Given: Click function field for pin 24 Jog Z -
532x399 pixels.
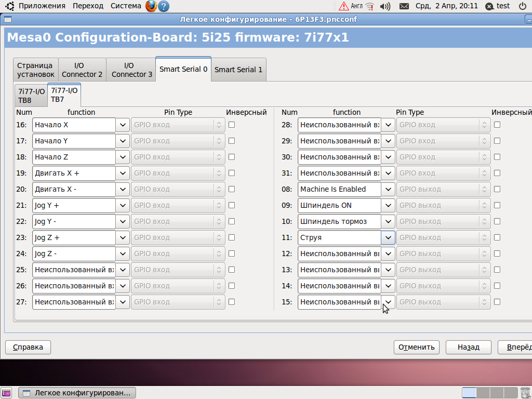Looking at the screenshot, I should pyautogui.click(x=74, y=254).
